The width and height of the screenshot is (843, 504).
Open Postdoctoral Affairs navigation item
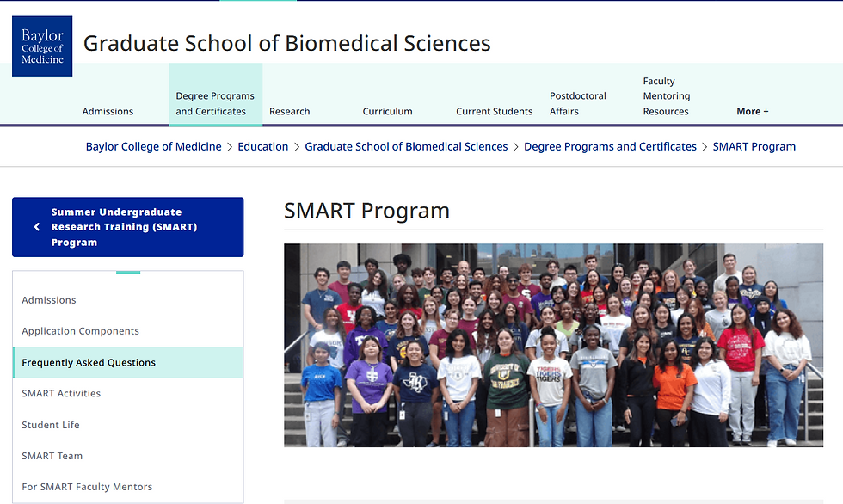click(577, 104)
